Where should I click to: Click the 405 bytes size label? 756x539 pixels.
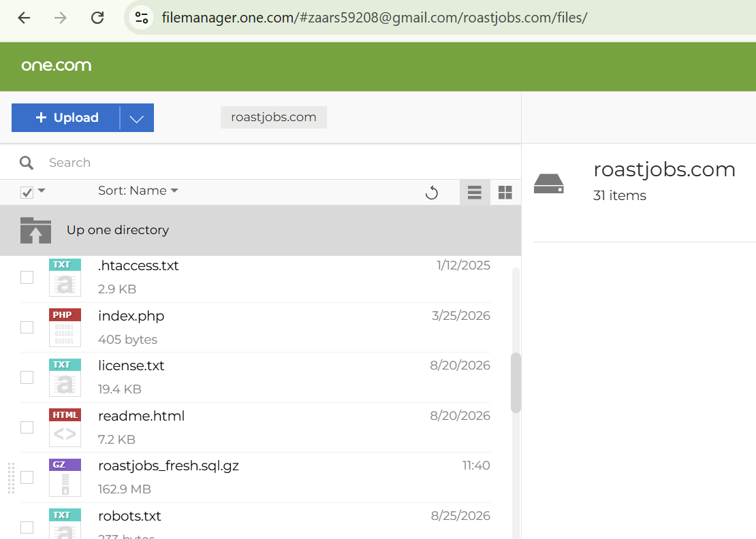(x=128, y=340)
